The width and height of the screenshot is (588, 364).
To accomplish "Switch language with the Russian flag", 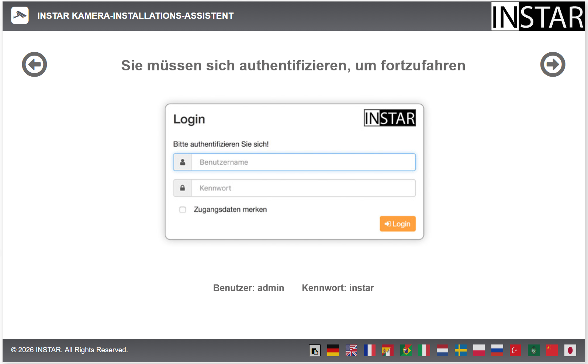I will coord(497,350).
